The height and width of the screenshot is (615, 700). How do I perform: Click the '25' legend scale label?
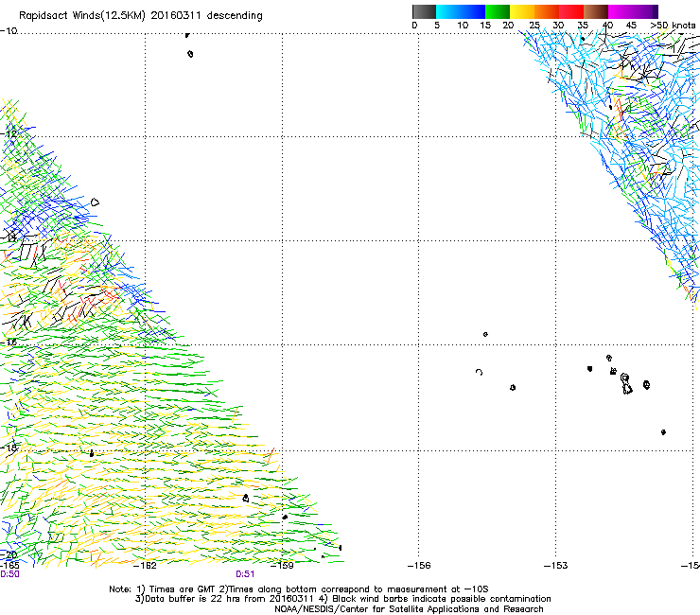click(x=534, y=25)
